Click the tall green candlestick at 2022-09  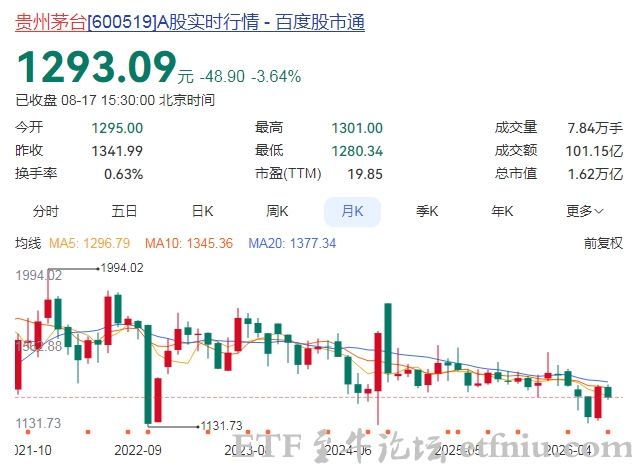click(x=148, y=374)
